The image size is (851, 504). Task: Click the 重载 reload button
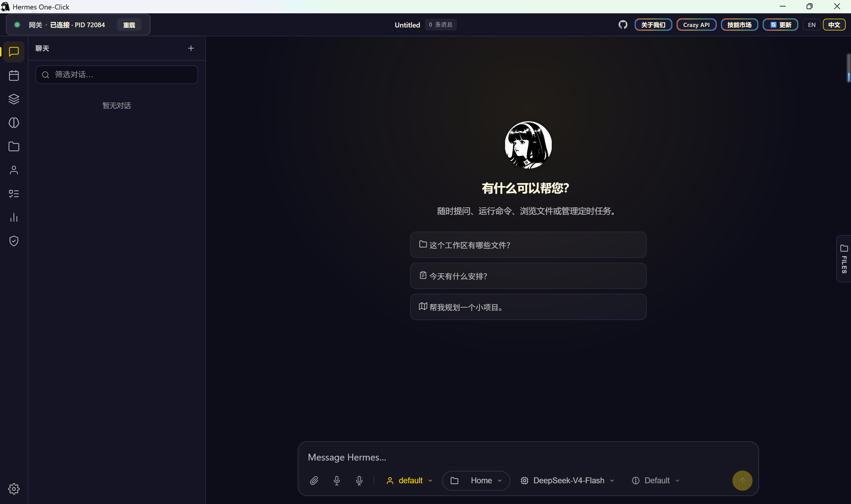129,25
